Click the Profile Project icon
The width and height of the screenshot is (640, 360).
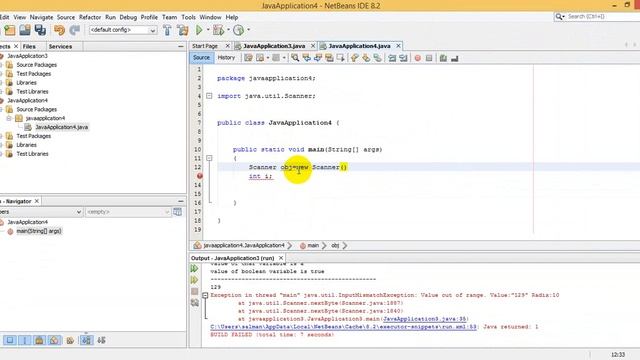point(239,30)
